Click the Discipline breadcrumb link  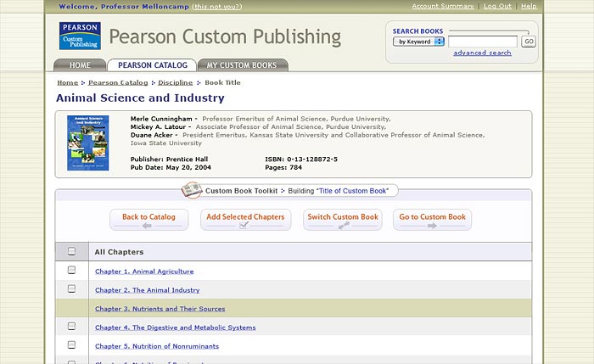pos(176,82)
